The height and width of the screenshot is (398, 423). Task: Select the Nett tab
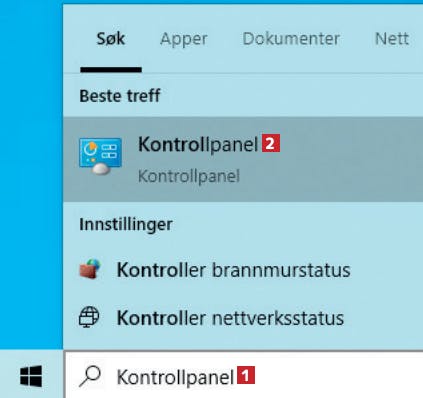392,39
